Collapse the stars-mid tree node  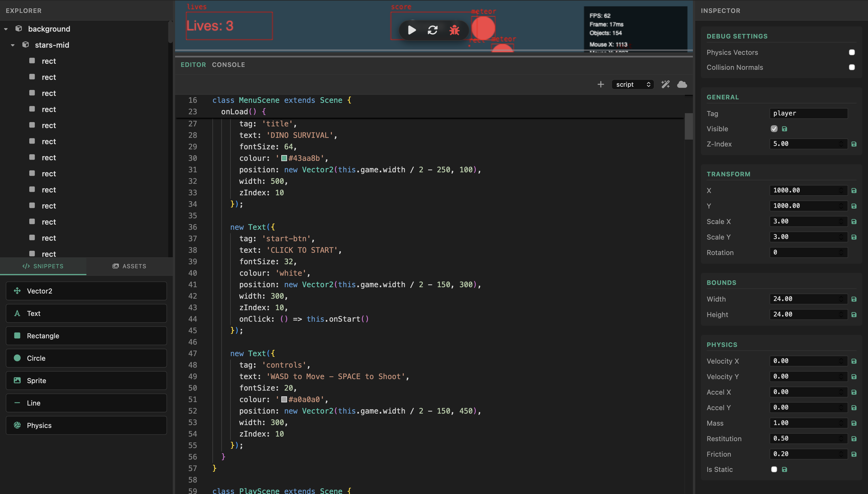click(x=13, y=45)
